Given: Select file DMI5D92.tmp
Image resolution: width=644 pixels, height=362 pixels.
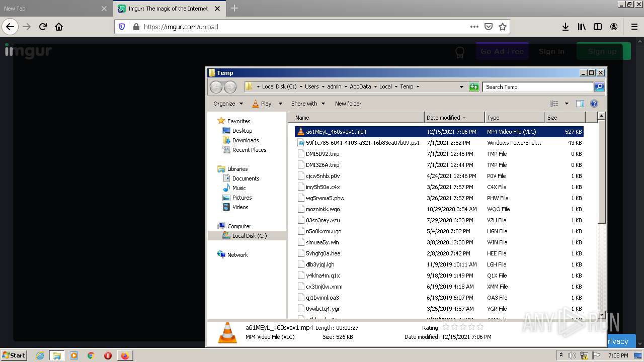Looking at the screenshot, I should (x=439, y=154).
